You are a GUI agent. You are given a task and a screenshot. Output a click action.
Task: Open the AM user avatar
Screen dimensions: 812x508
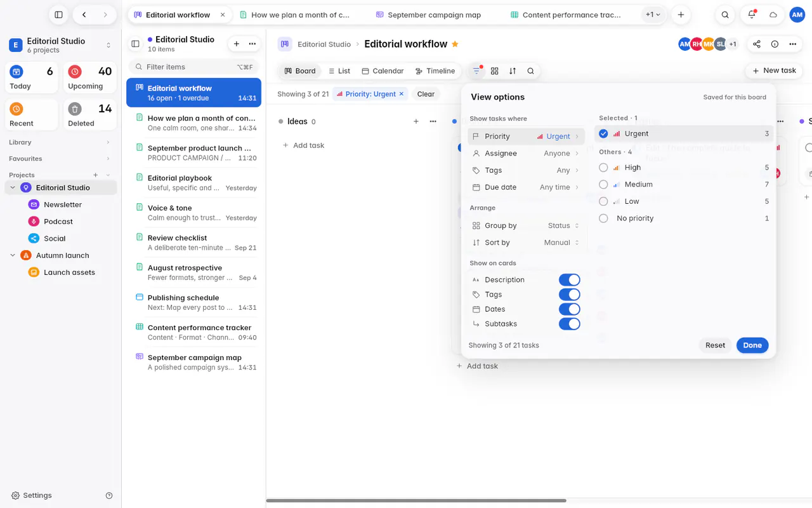coord(797,15)
